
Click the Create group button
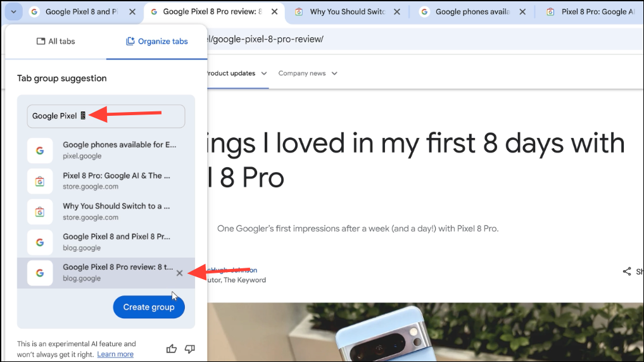pyautogui.click(x=149, y=307)
